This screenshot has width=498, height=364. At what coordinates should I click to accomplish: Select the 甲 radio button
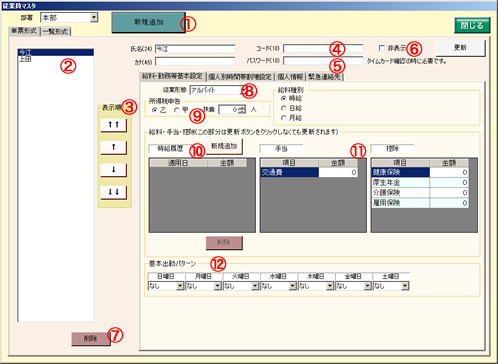pos(177,110)
